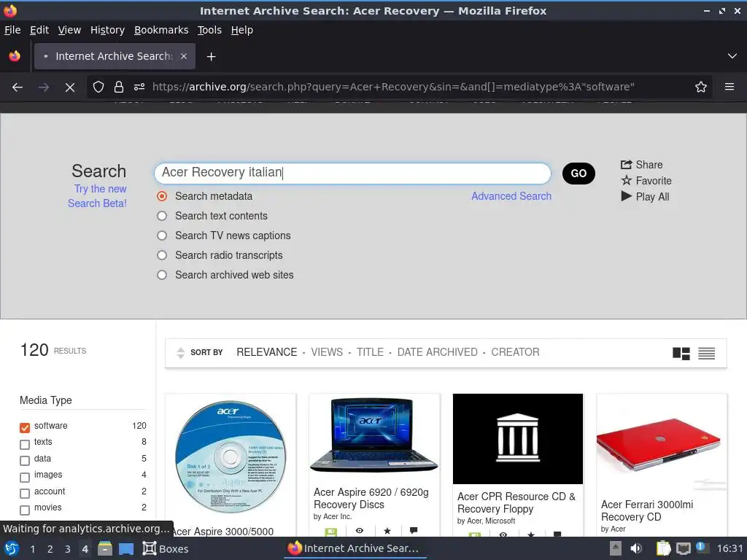Image resolution: width=747 pixels, height=560 pixels.
Task: Check the account media type filter
Action: (25, 494)
